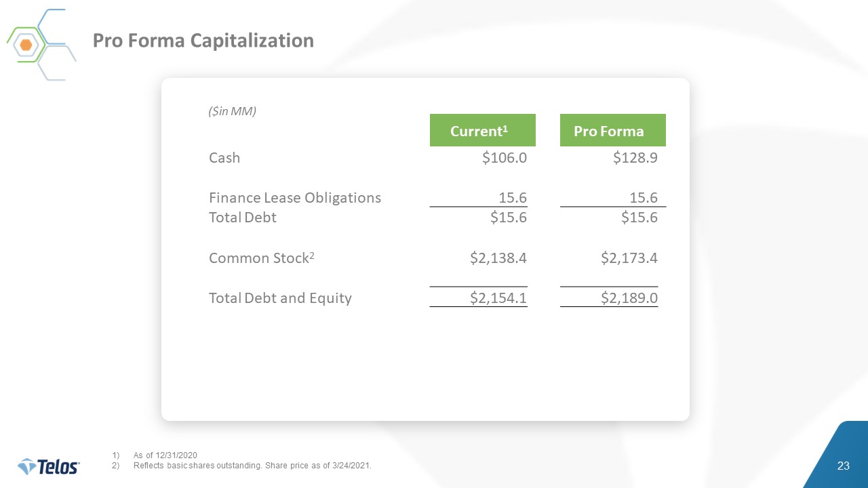Viewport: 868px width, 488px height.
Task: Click the $2,173.4 common stock value
Action: pyautogui.click(x=629, y=258)
